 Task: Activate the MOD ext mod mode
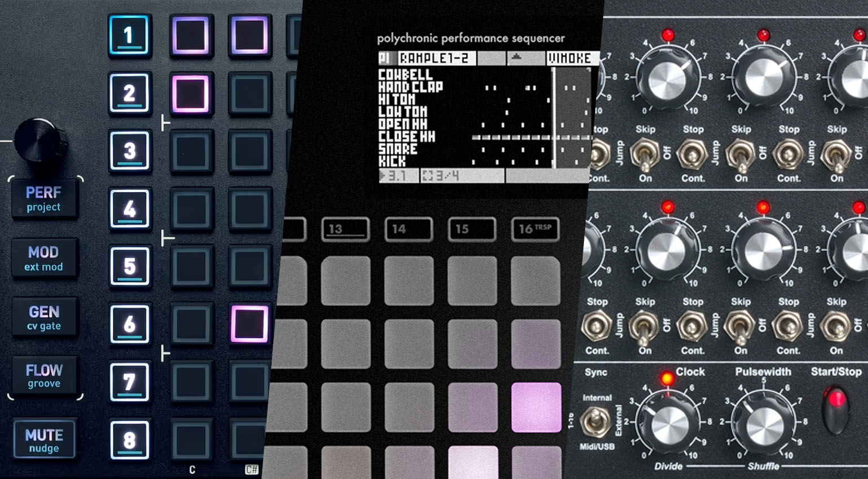pos(43,258)
